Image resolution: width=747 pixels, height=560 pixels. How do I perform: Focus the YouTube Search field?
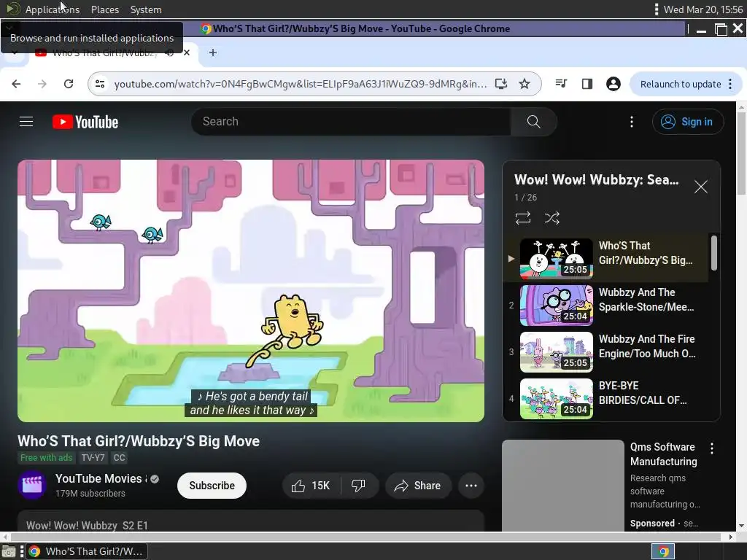(x=351, y=122)
